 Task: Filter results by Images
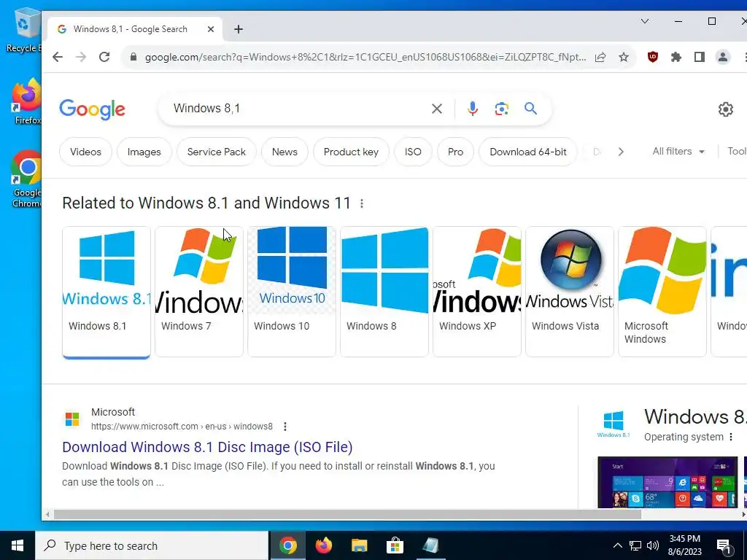(144, 152)
